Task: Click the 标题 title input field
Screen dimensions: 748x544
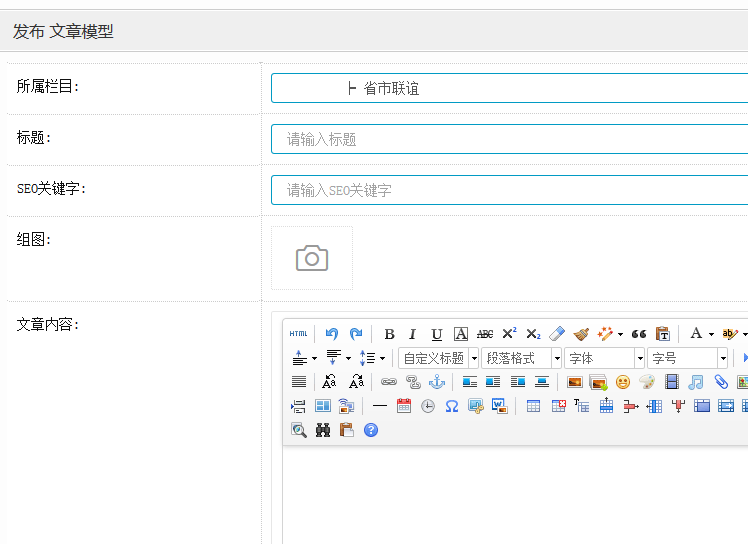Action: (509, 139)
